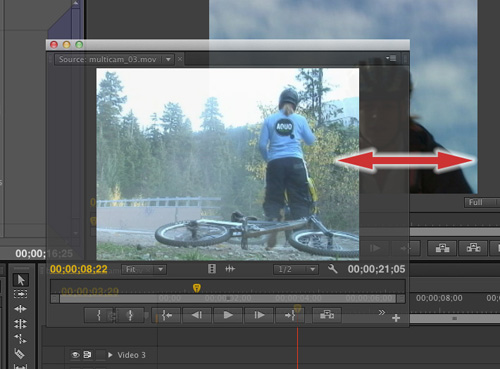Click the Mark In bracket button
Image resolution: width=500 pixels, height=369 pixels.
coord(99,315)
